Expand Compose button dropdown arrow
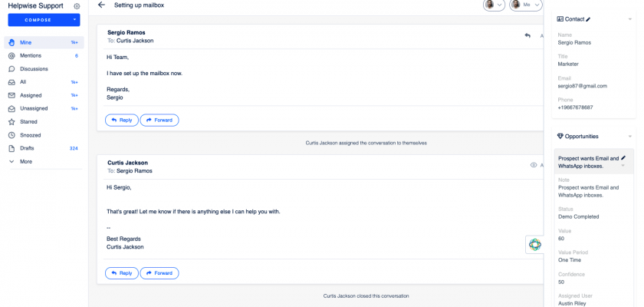Screen dimensions: 644x307 tap(75, 20)
